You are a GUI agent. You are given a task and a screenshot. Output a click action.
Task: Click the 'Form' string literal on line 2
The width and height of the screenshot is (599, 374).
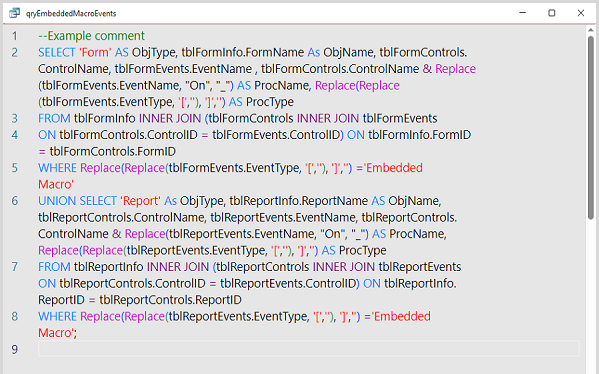[x=96, y=52]
